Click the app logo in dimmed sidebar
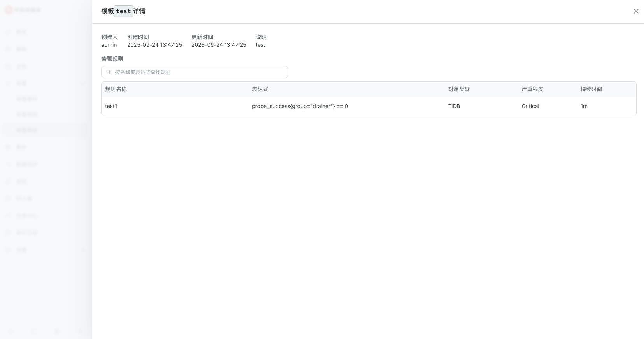 click(x=9, y=10)
